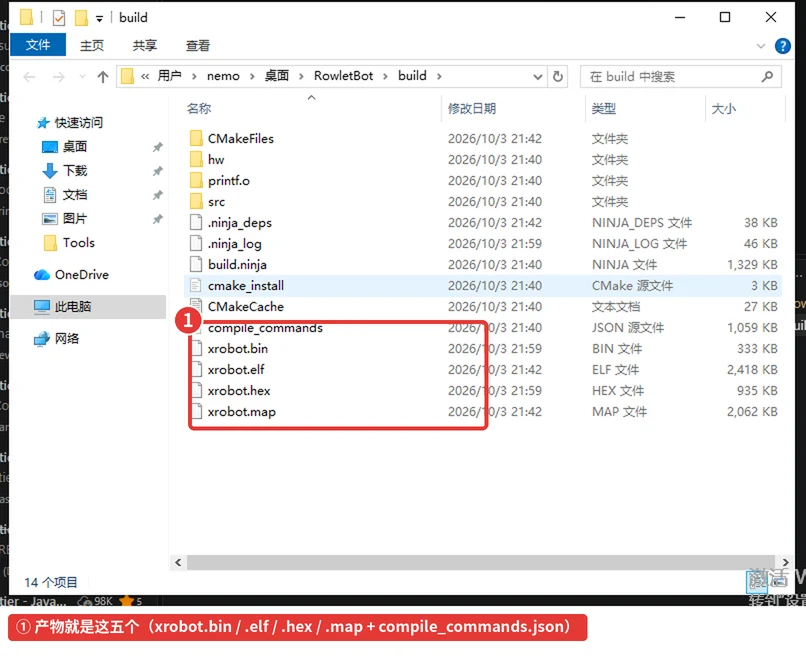The width and height of the screenshot is (806, 658).
Task: Open Explorer help via question mark icon
Action: click(x=782, y=46)
